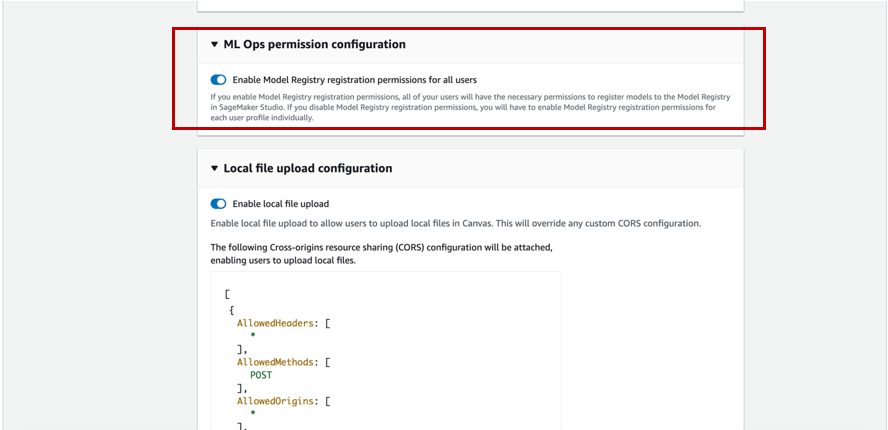Screen dimensions: 888x430
Task: Click the local file upload CORS override description
Action: [x=456, y=223]
